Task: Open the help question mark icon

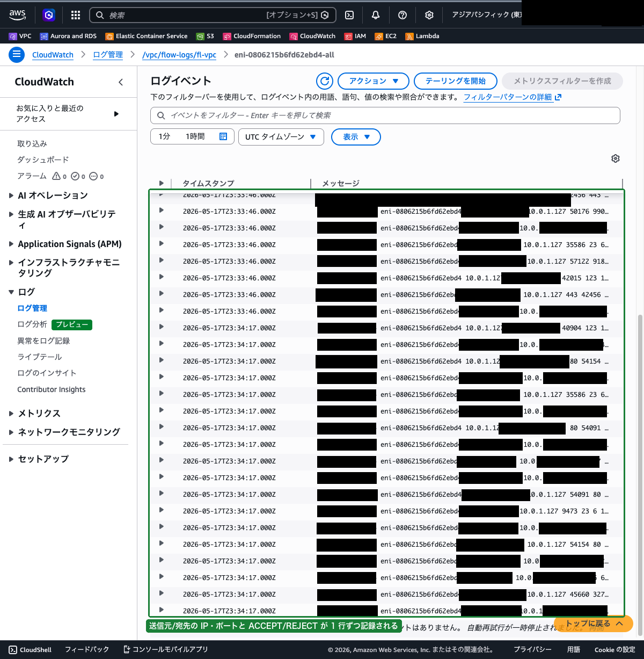Action: pyautogui.click(x=402, y=15)
